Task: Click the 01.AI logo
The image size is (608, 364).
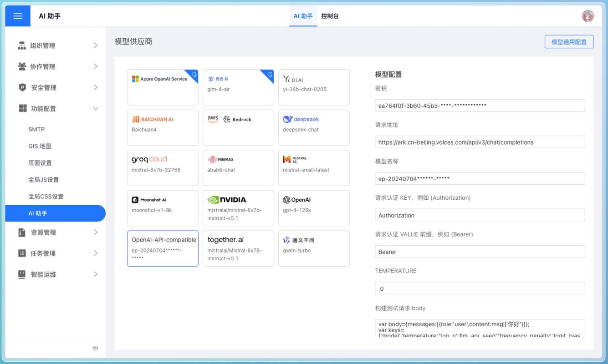Action: tap(293, 79)
